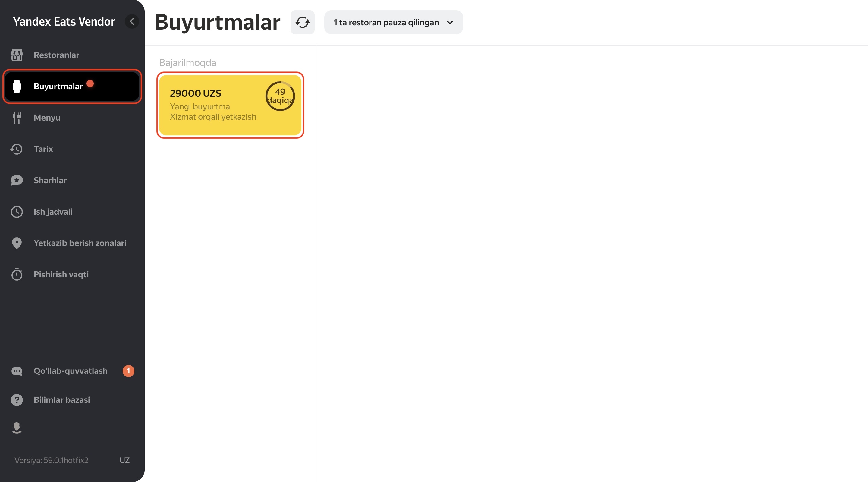
Task: Expand the paused restaurant dropdown
Action: pos(394,22)
